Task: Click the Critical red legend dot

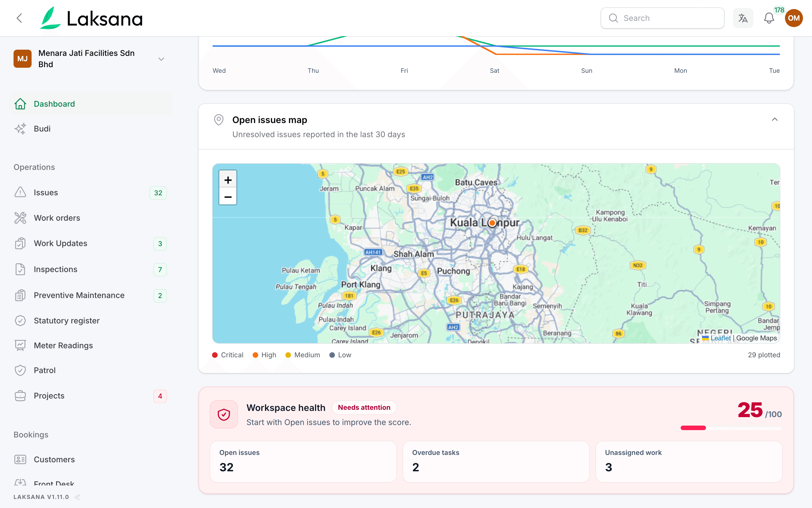Action: (215, 355)
